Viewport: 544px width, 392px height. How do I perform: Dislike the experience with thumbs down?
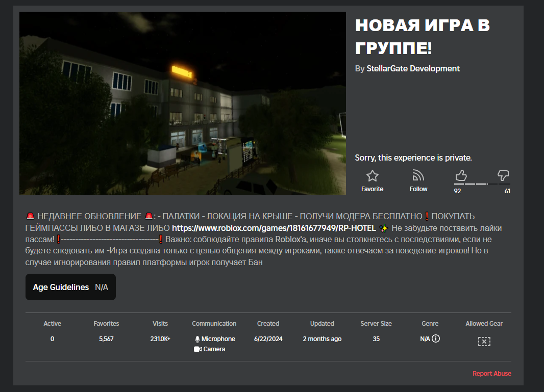click(503, 175)
